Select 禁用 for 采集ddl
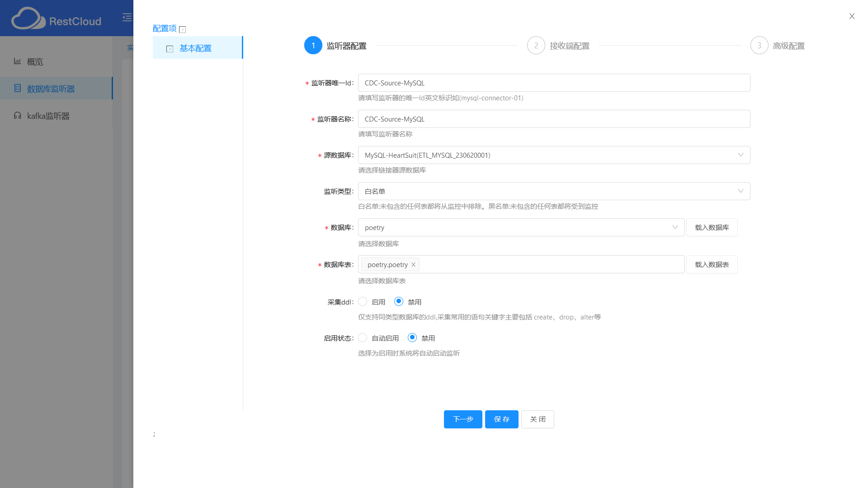The width and height of the screenshot is (868, 488). coord(399,301)
